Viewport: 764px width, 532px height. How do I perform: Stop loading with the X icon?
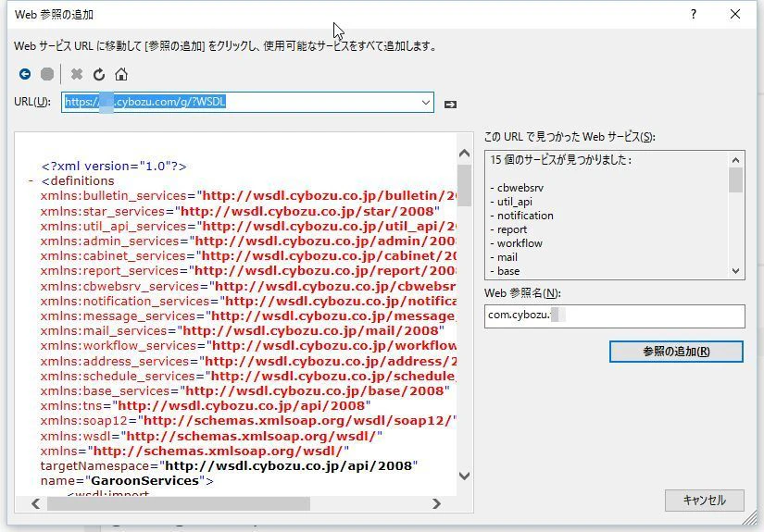(x=77, y=74)
